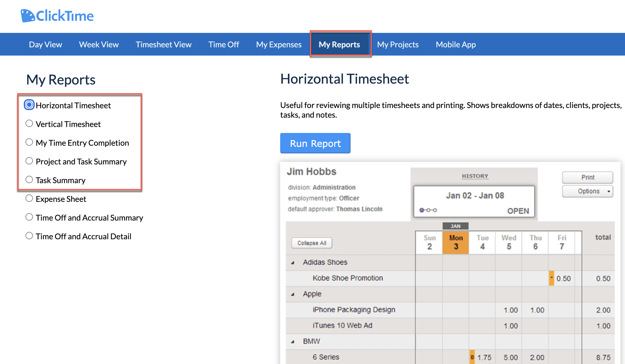
Task: Collapse the Adidas Shoes group
Action: pyautogui.click(x=293, y=263)
